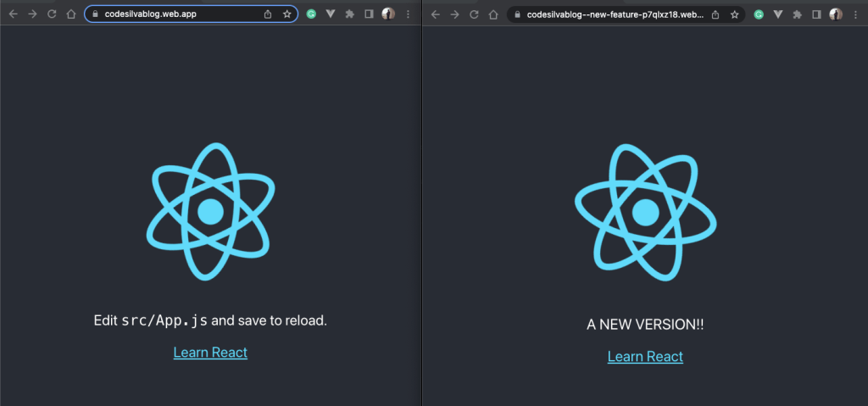Open Chrome three-dot menu in left window
The height and width of the screenshot is (406, 868).
coord(409,14)
